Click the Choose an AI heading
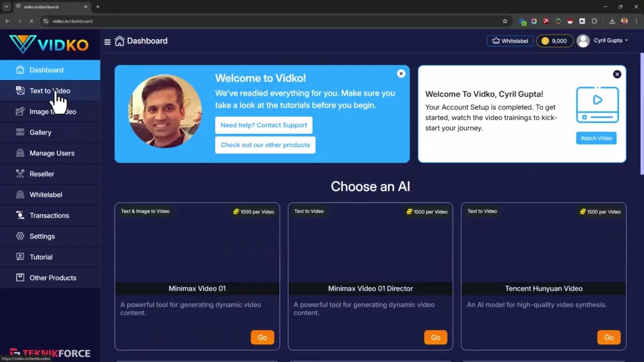The image size is (644, 362). pos(370,187)
